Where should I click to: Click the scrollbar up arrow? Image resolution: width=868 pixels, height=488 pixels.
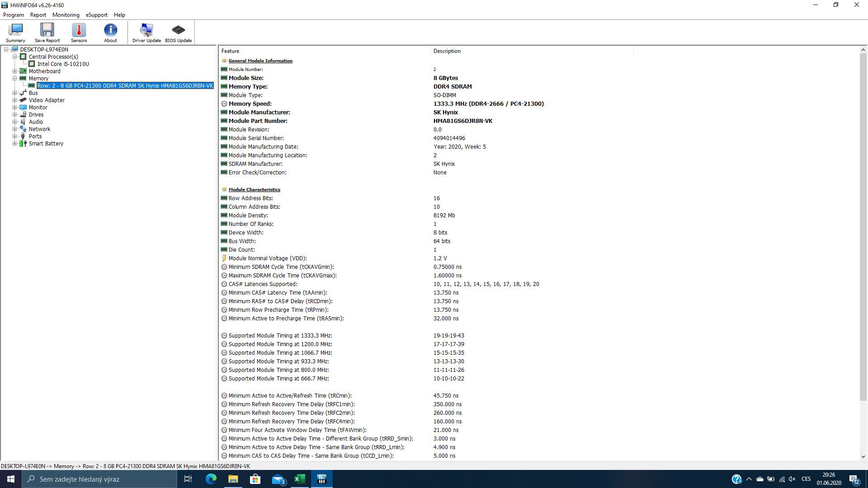tap(863, 50)
